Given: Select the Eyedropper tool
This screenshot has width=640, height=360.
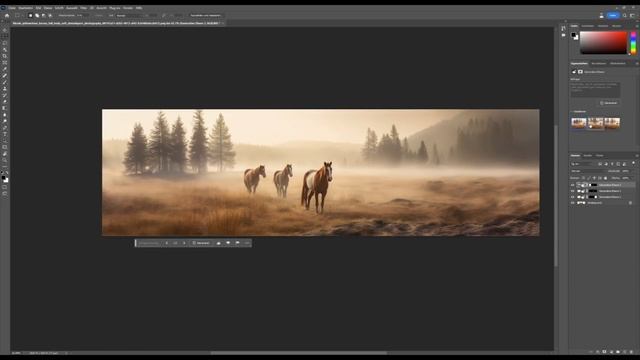Looking at the screenshot, I should tap(5, 69).
